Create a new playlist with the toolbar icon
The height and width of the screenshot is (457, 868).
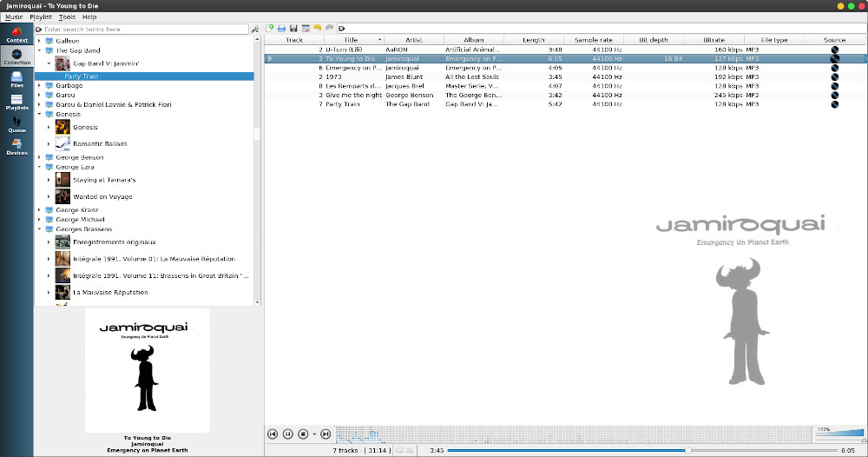[x=270, y=28]
